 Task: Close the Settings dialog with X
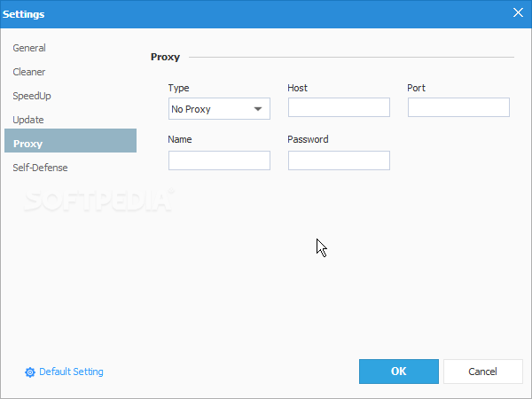tap(518, 12)
